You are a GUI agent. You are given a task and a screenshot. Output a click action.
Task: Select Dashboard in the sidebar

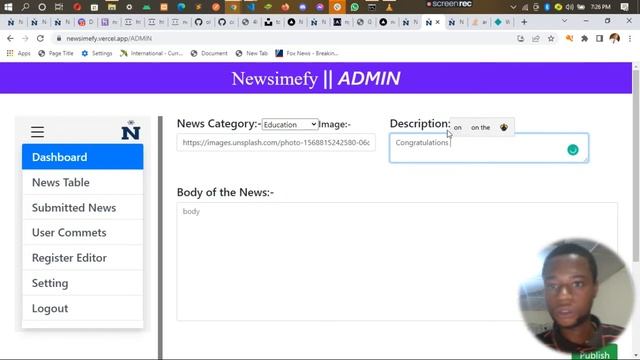[82, 157]
